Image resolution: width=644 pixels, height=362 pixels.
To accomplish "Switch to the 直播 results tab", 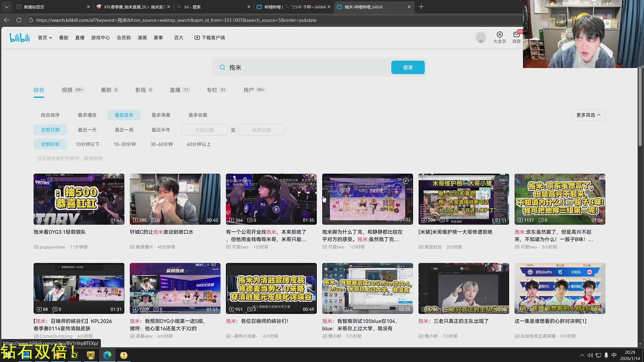I will pyautogui.click(x=175, y=90).
